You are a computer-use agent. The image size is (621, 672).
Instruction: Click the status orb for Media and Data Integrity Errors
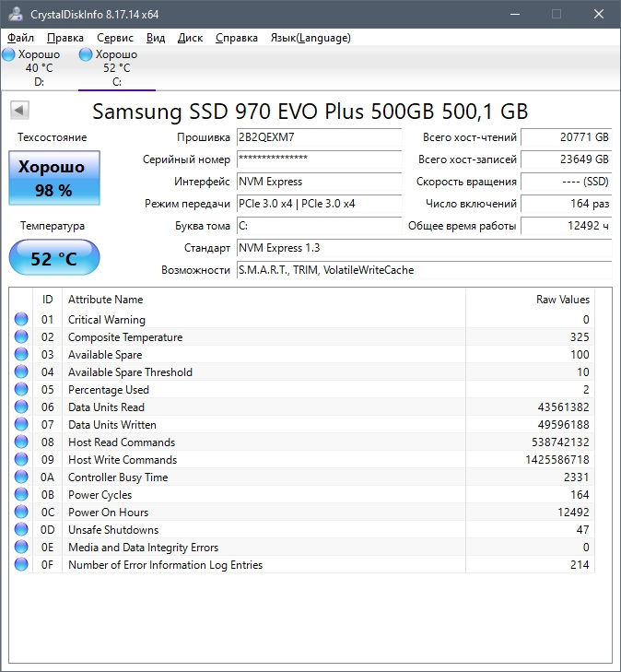click(x=21, y=548)
